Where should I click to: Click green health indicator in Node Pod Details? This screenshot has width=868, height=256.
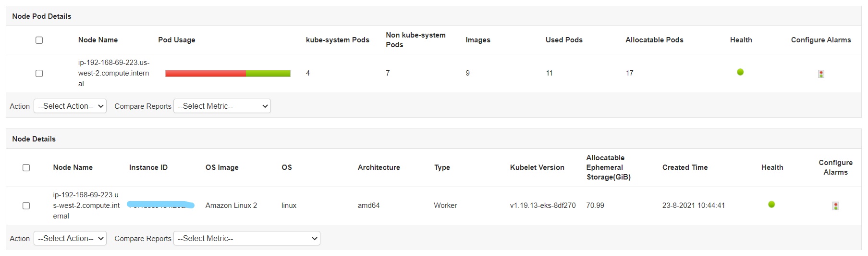pos(740,72)
